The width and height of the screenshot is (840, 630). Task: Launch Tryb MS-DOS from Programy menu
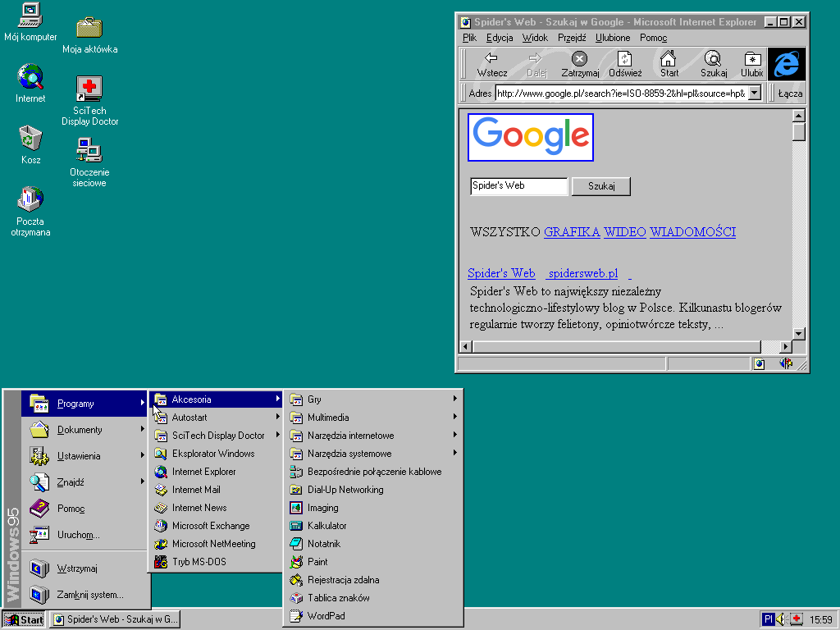click(217, 562)
